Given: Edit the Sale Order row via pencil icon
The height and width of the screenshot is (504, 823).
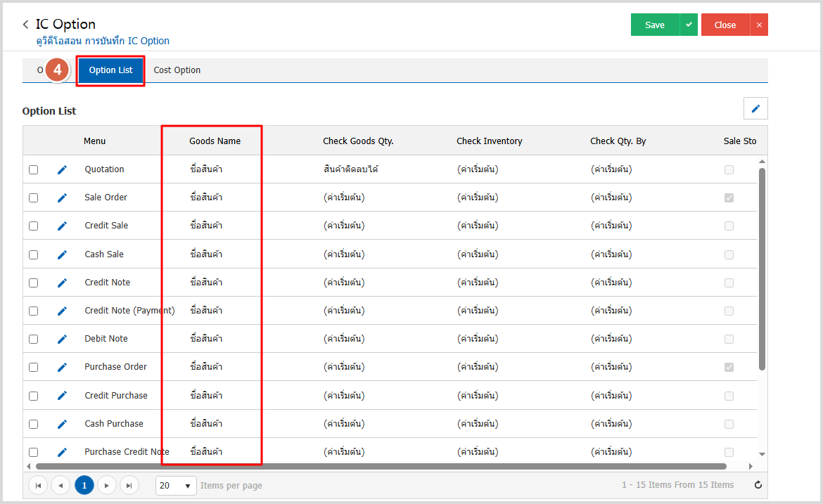Looking at the screenshot, I should pos(62,198).
